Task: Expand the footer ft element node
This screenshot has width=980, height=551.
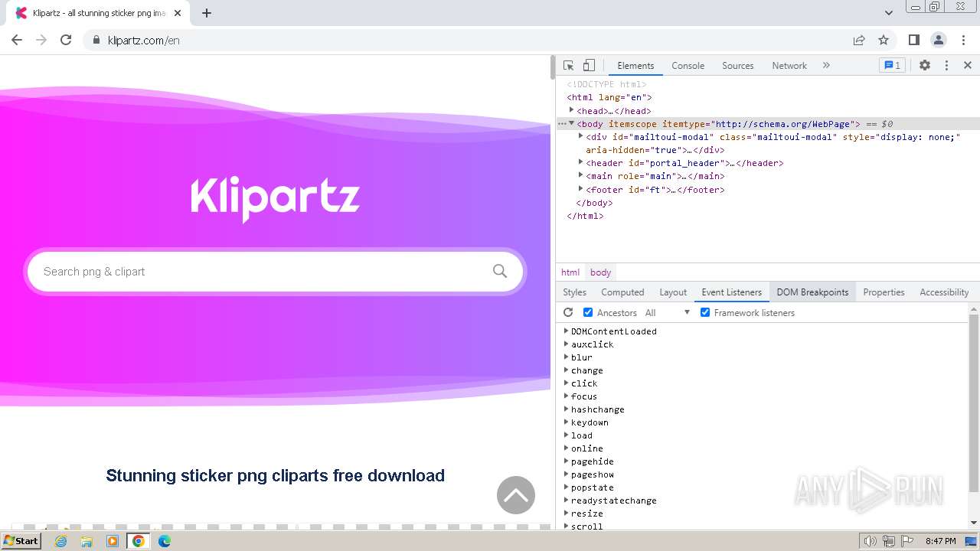Action: click(x=581, y=189)
